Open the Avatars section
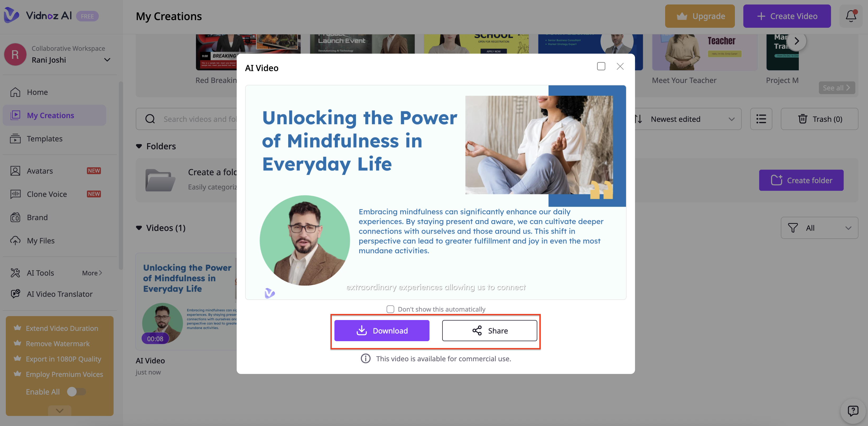The height and width of the screenshot is (426, 868). [40, 171]
